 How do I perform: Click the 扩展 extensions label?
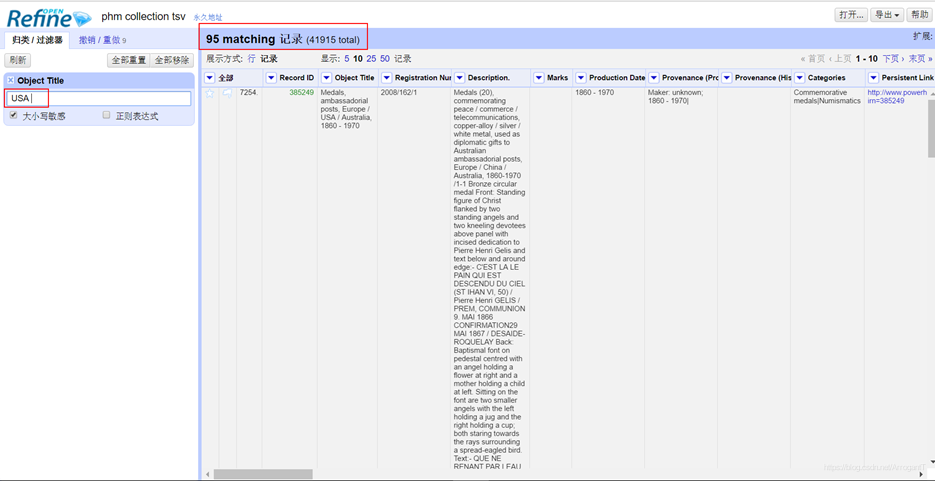click(x=922, y=36)
